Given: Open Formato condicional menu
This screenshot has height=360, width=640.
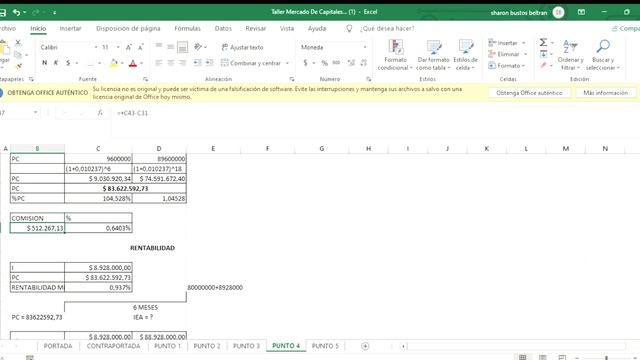Looking at the screenshot, I should (x=395, y=55).
